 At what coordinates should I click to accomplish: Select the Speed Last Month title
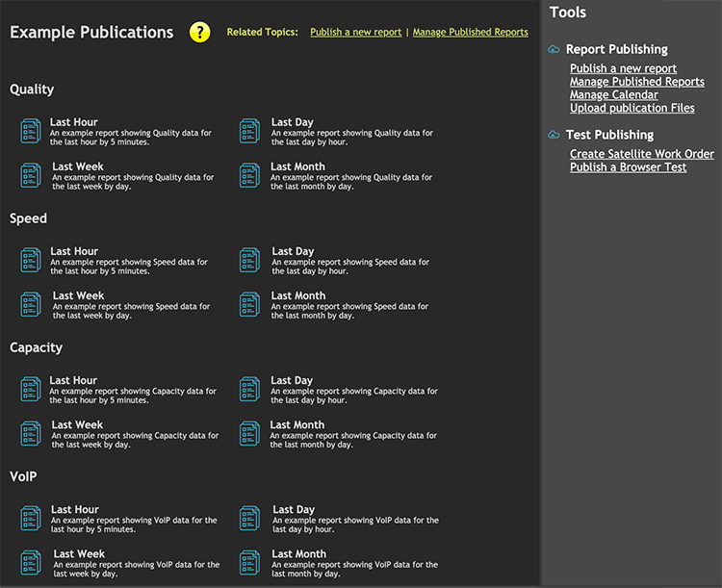coord(297,295)
